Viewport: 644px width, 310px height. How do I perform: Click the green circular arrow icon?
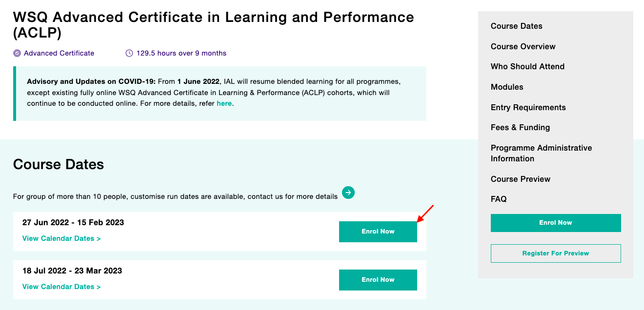click(348, 193)
